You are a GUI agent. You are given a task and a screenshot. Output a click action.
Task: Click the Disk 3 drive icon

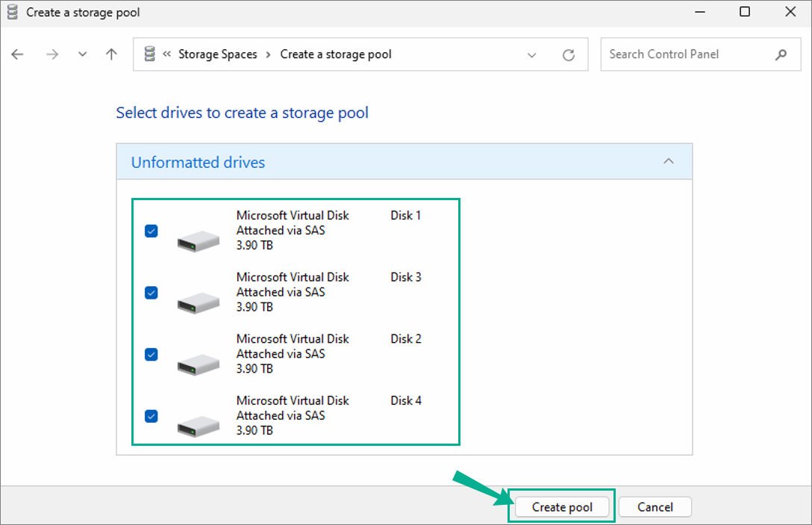pos(199,302)
